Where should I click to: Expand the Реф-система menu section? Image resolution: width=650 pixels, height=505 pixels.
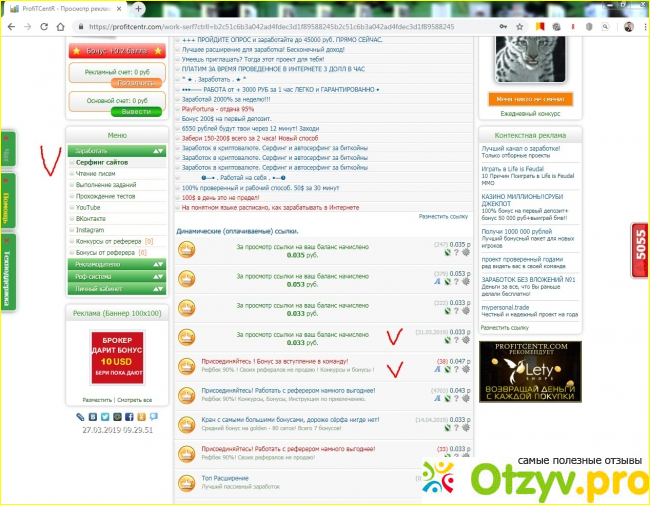pyautogui.click(x=117, y=277)
